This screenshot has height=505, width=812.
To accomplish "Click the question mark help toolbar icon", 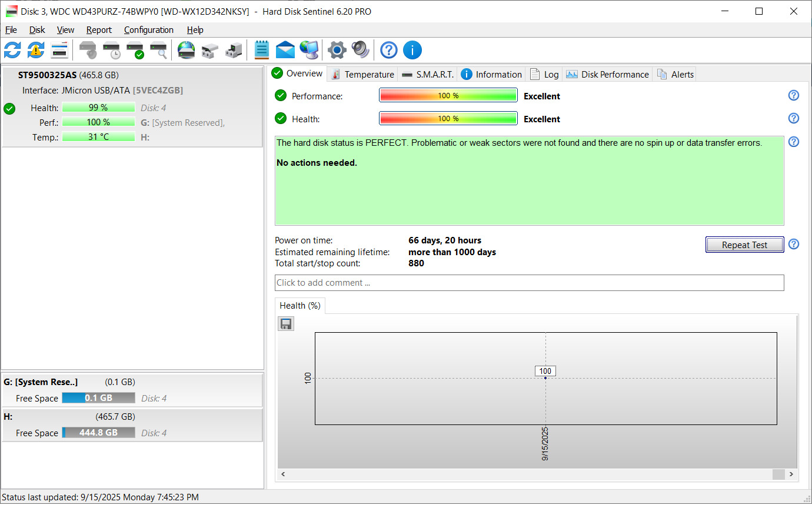I will [x=389, y=50].
